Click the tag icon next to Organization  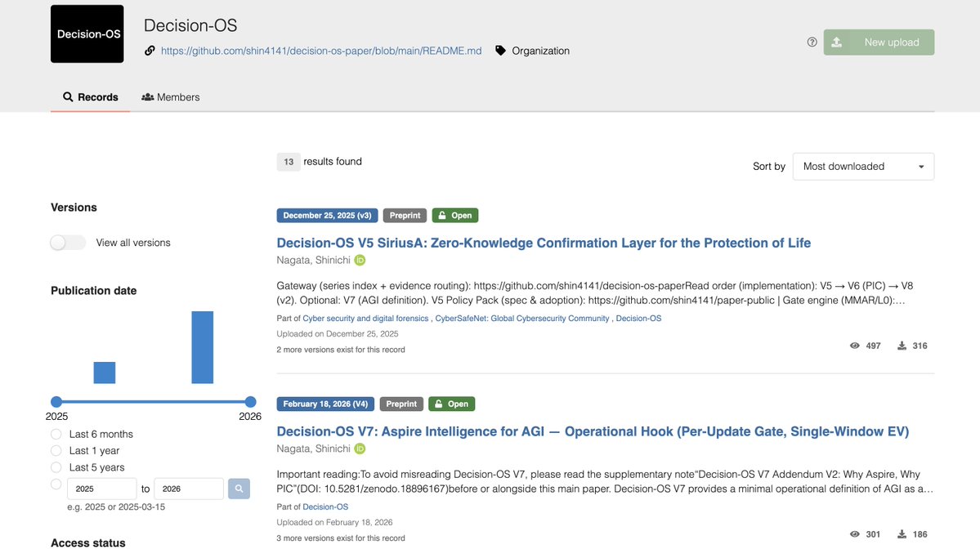click(500, 51)
